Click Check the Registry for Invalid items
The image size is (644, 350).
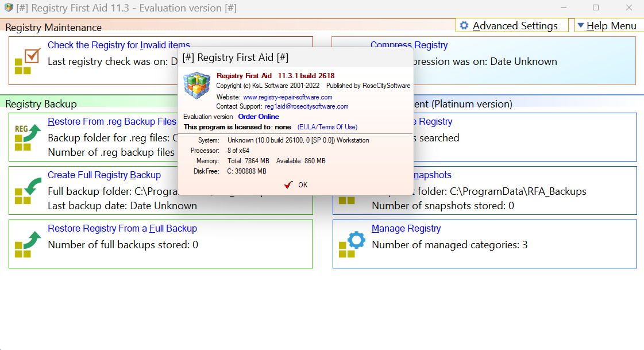click(x=118, y=45)
